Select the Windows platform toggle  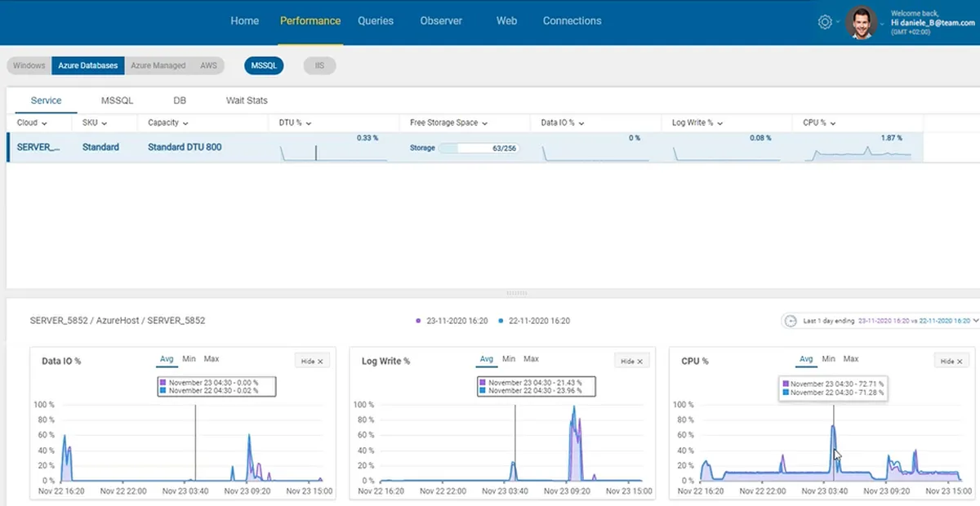[x=29, y=65]
